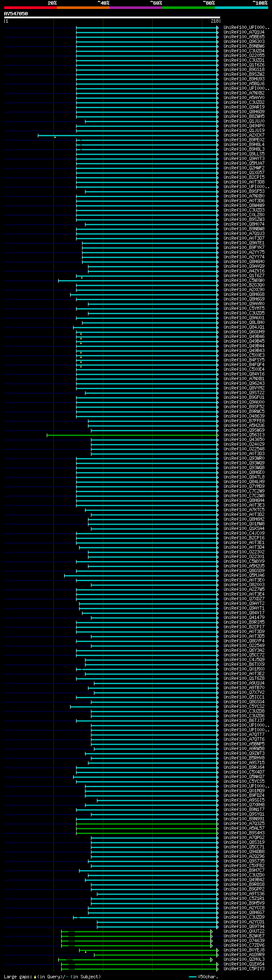Select label UniRef100_B7FFE8
The width and height of the screenshot is (272, 980).
[x=244, y=421]
